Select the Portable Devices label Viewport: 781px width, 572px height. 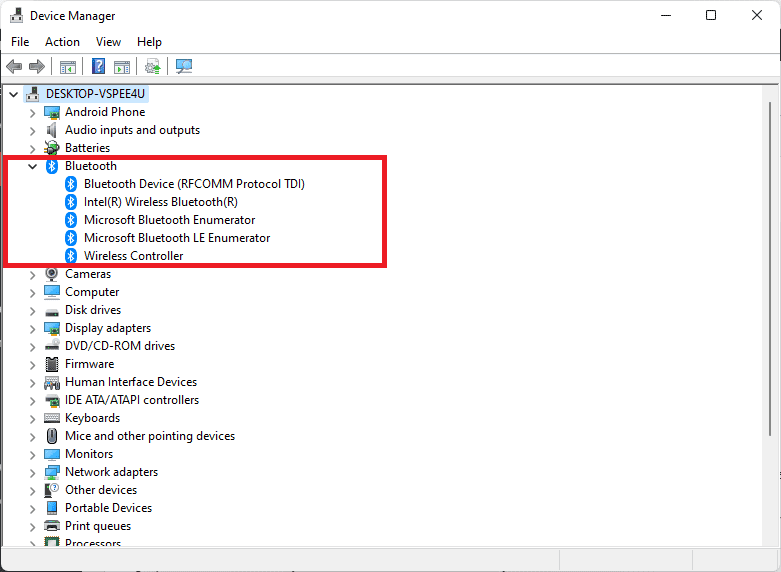pyautogui.click(x=109, y=508)
